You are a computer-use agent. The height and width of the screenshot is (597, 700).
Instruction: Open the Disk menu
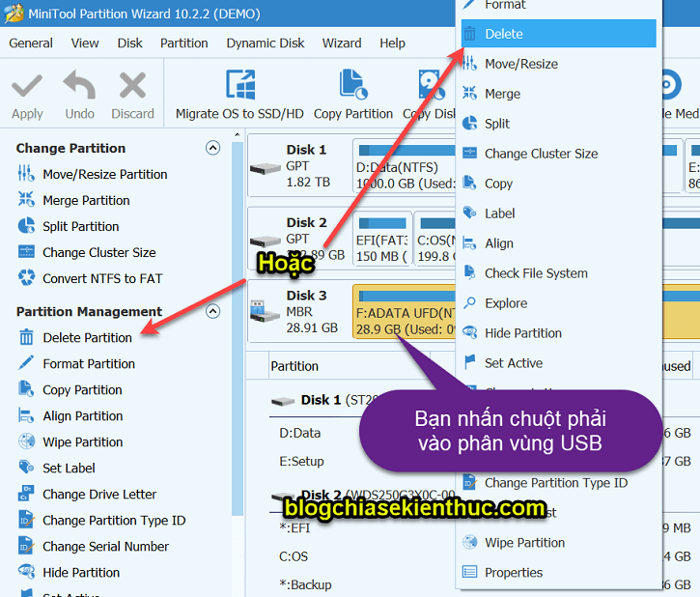coord(130,43)
